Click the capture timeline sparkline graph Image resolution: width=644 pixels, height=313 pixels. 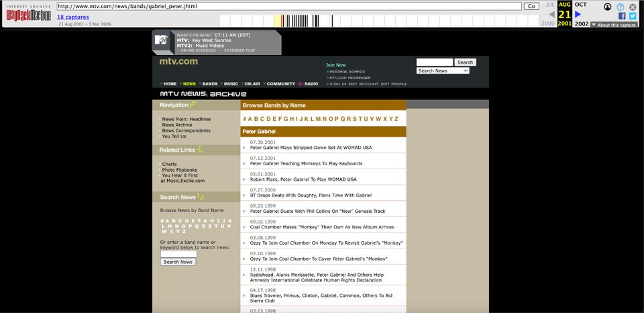[x=379, y=21]
